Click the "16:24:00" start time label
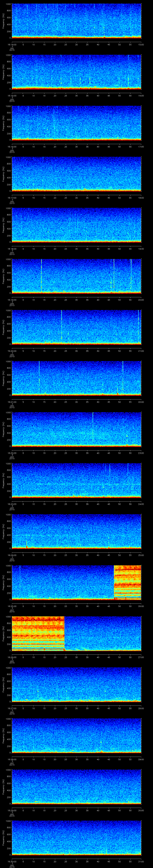The height and width of the screenshot is (868, 153). tap(12, 555)
